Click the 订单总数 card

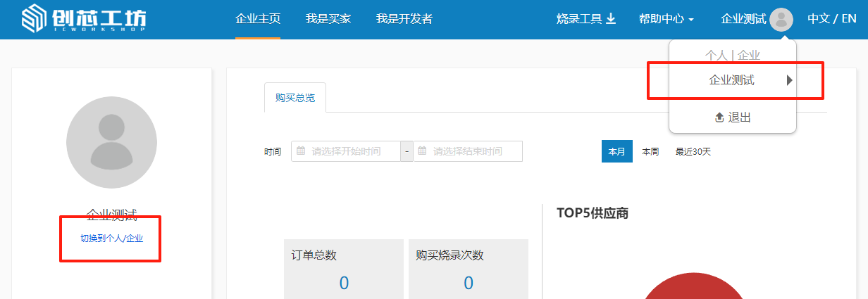[x=344, y=269]
